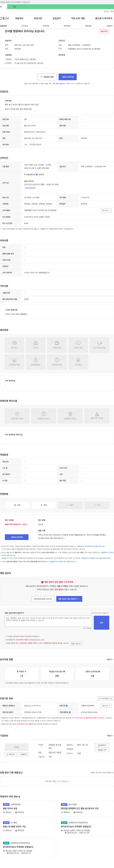Click the 서류 screening method box
The height and width of the screenshot is (868, 114).
17,505
